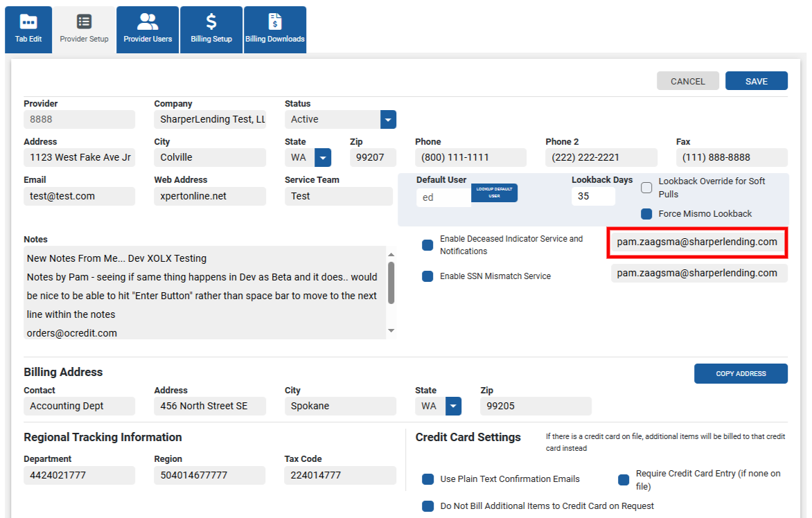Image resolution: width=812 pixels, height=518 pixels.
Task: Click the Default User input field
Action: click(x=444, y=197)
